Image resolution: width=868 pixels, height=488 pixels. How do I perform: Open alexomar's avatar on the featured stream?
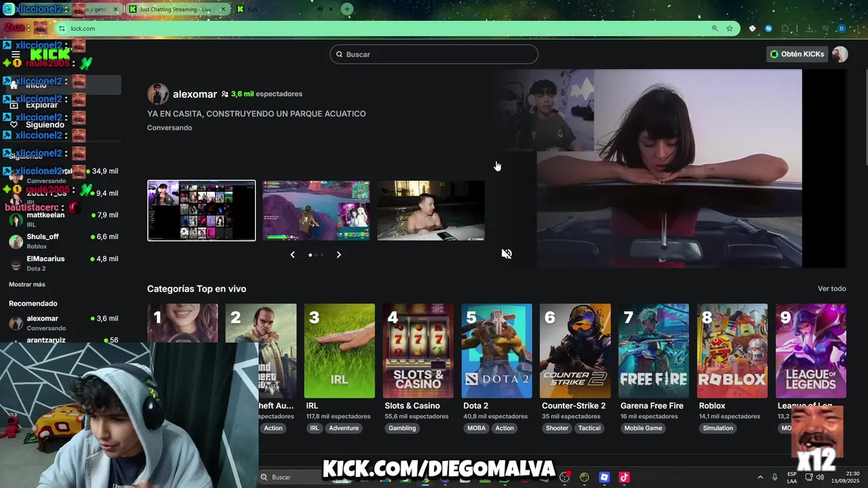click(x=158, y=94)
